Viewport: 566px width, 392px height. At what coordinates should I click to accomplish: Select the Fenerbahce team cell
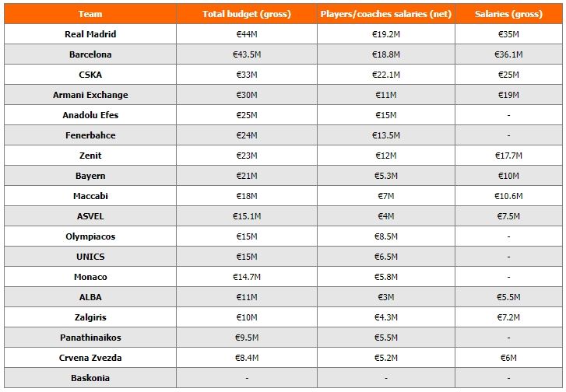(x=90, y=135)
